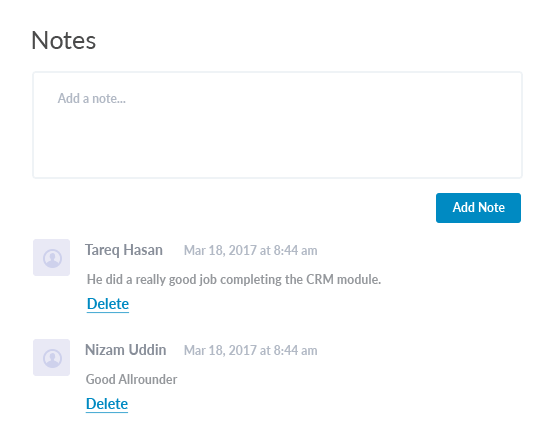Click the Add a note placeholder text
555x441 pixels.
(x=92, y=98)
